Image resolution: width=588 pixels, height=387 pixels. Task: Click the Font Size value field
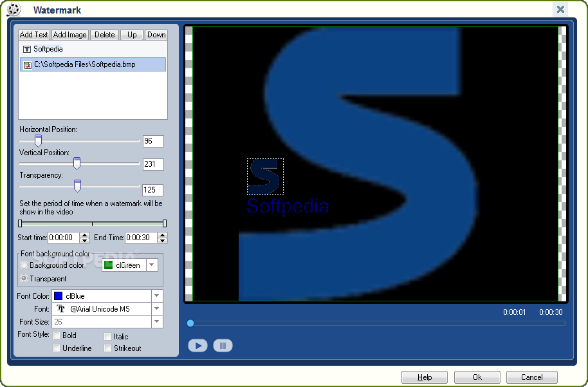pos(102,322)
